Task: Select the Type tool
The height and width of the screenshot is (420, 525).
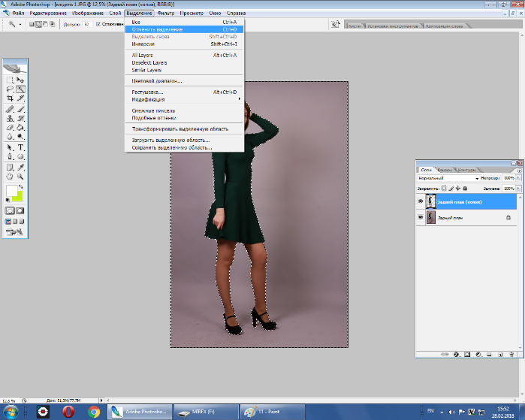Action: pos(20,147)
